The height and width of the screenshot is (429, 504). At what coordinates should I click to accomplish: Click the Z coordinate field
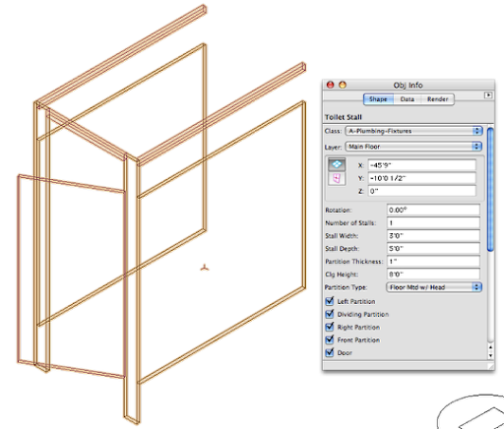421,191
